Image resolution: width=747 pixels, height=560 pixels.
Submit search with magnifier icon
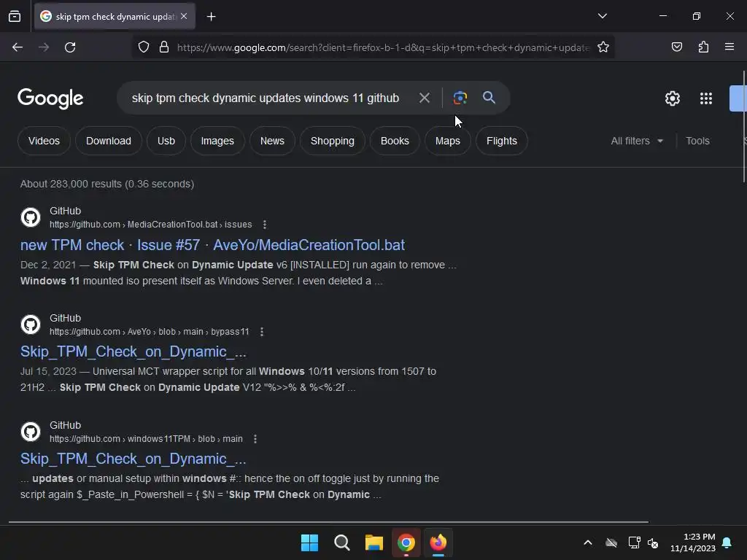489,98
